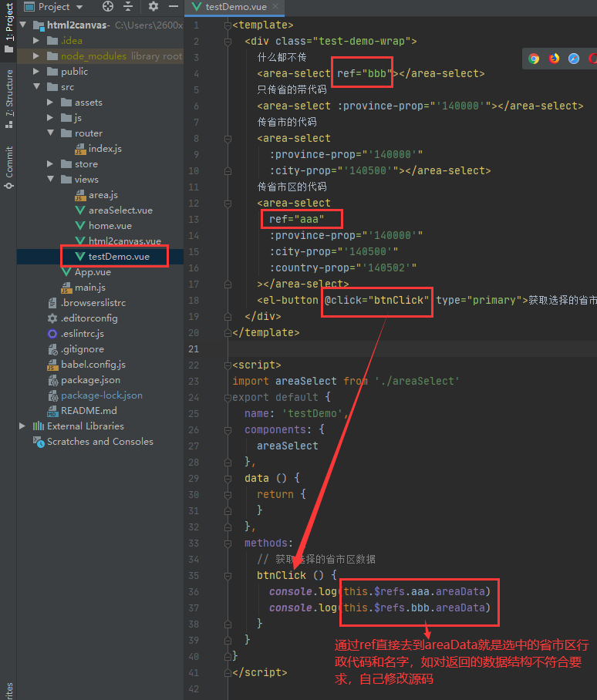597x700 pixels.
Task: Select area.js file
Action: [103, 195]
